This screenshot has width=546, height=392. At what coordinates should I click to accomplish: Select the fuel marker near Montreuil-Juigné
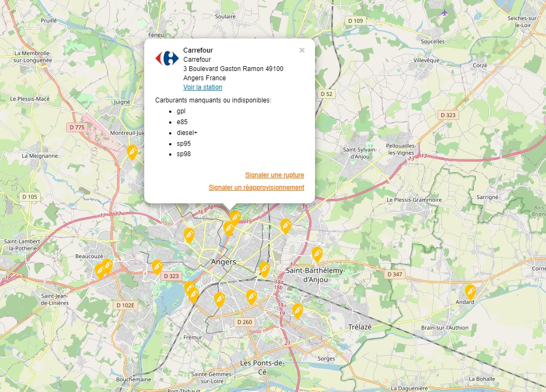tap(132, 152)
